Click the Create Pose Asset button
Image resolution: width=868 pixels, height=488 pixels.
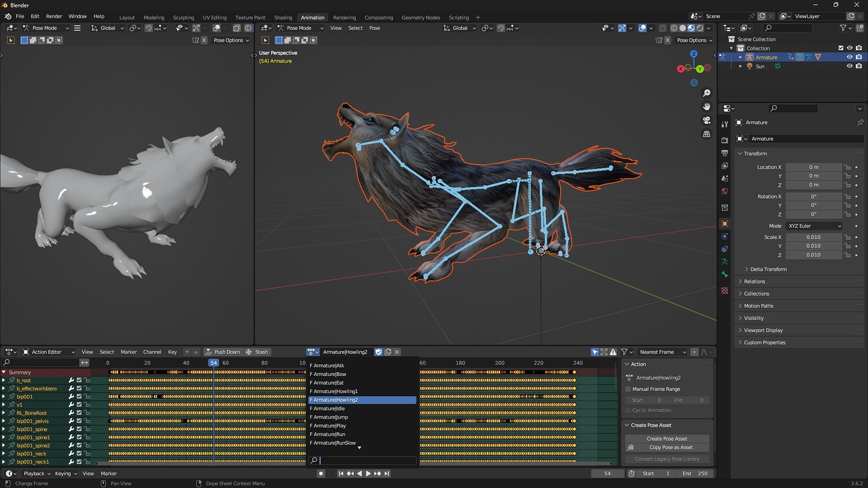(x=667, y=439)
